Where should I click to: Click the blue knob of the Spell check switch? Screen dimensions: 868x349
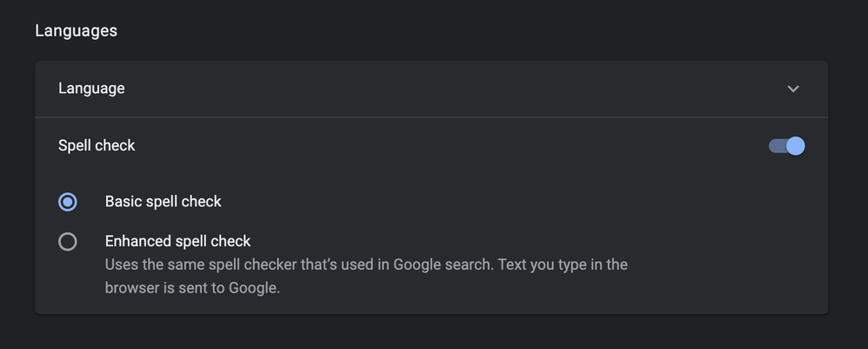(795, 145)
